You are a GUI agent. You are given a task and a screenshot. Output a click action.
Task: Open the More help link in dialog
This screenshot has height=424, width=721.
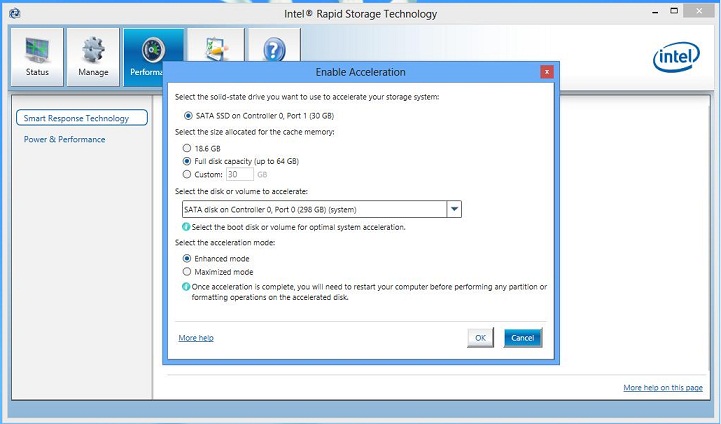[x=196, y=338]
